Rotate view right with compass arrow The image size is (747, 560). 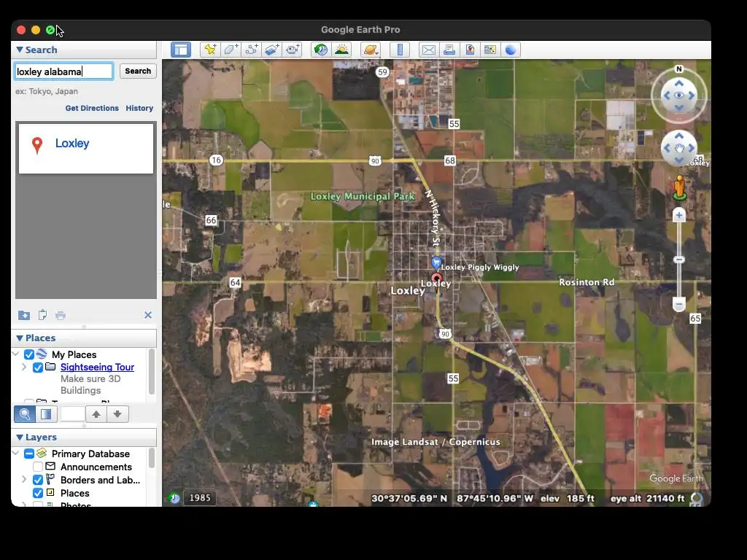[692, 96]
